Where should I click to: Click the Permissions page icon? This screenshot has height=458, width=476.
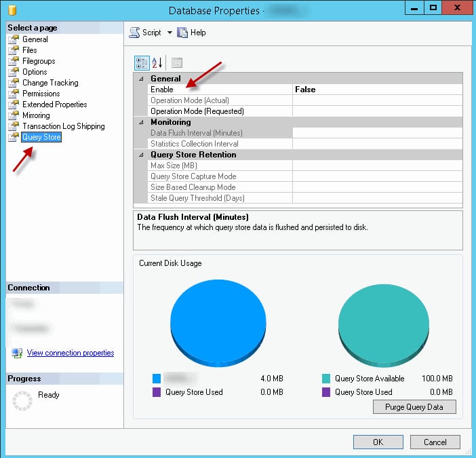14,94
